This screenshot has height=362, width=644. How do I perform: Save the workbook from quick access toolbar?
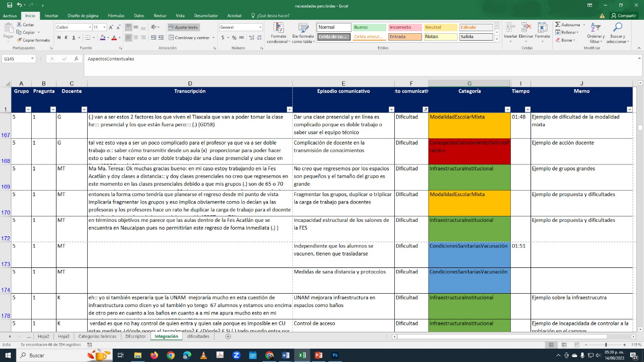[x=9, y=5]
